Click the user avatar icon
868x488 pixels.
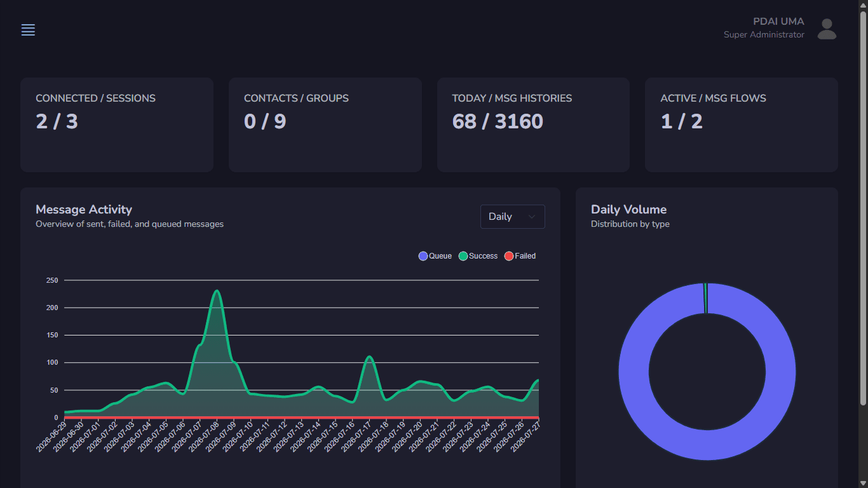827,29
